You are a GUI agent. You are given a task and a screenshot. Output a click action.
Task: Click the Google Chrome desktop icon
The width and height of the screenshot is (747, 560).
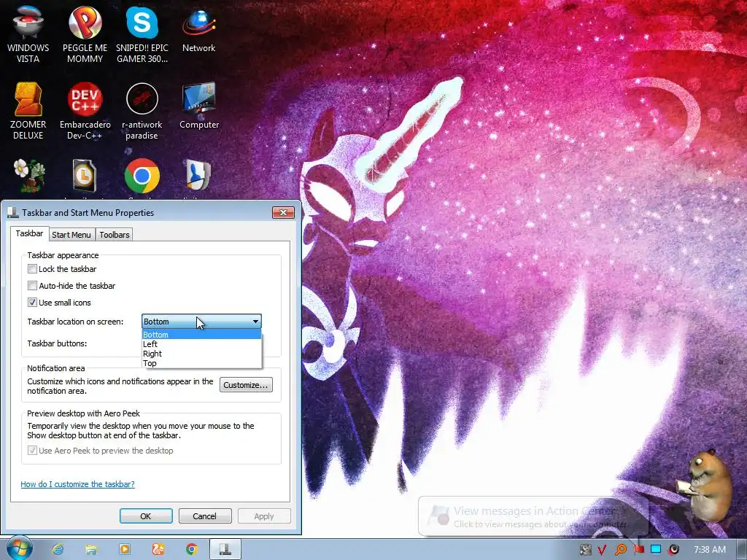[x=142, y=176]
